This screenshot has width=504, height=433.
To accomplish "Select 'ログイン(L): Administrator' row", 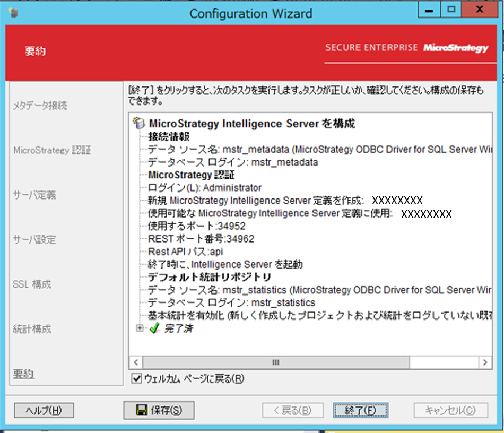I will point(204,187).
